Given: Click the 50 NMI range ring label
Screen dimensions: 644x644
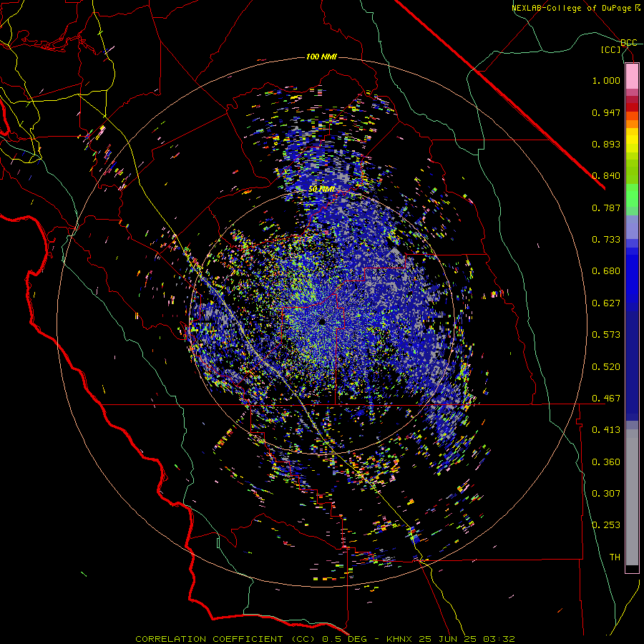Looking at the screenshot, I should pyautogui.click(x=321, y=190).
